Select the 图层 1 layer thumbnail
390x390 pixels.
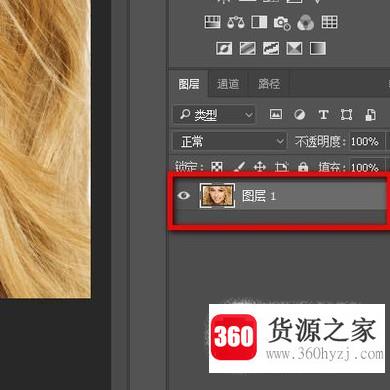(x=217, y=196)
